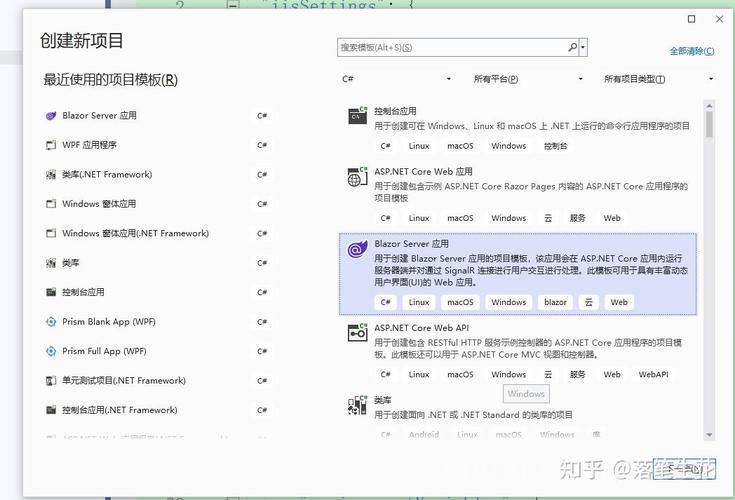Select Prism Blank App (WPF) template
The width and height of the screenshot is (735, 500).
point(109,322)
